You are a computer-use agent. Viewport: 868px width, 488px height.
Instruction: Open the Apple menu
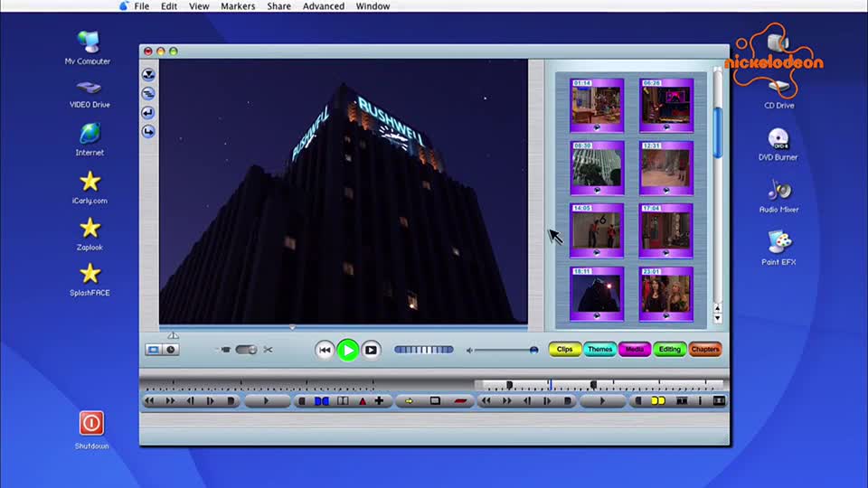(124, 6)
